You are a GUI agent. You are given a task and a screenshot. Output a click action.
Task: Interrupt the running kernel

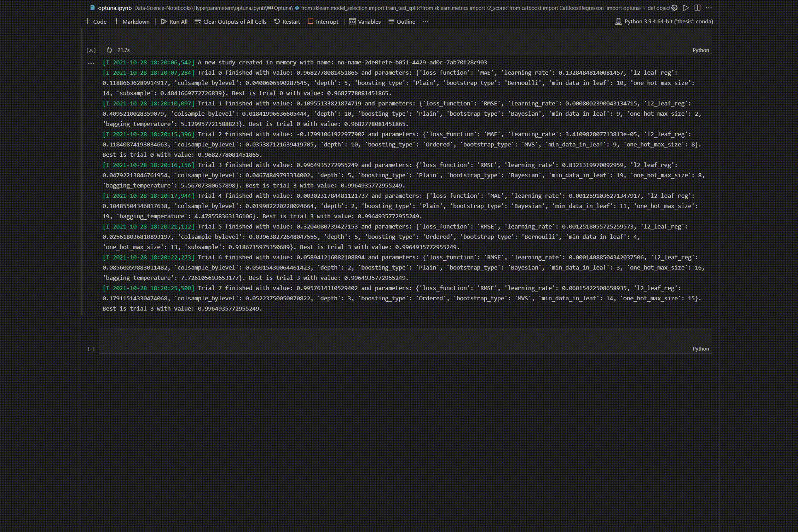point(323,22)
